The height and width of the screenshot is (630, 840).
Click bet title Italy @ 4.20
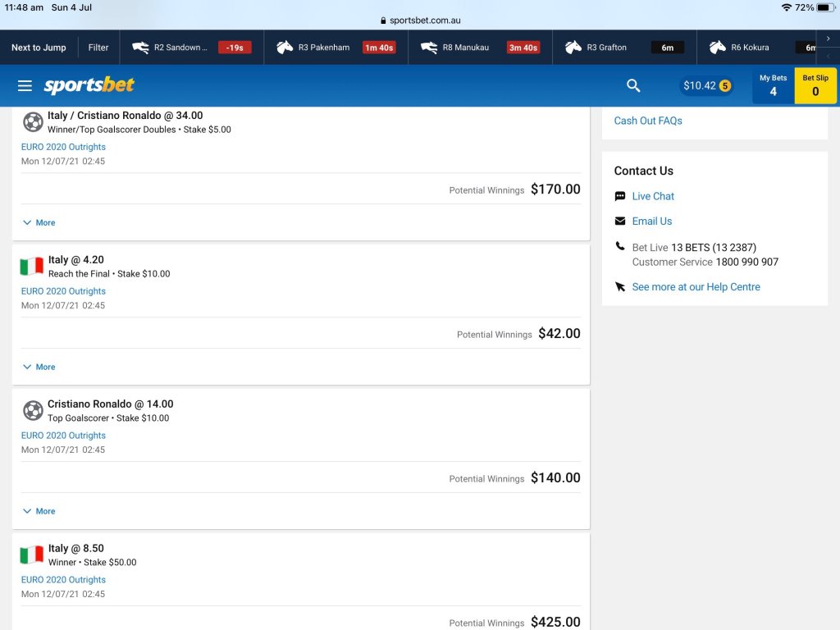[x=76, y=260]
